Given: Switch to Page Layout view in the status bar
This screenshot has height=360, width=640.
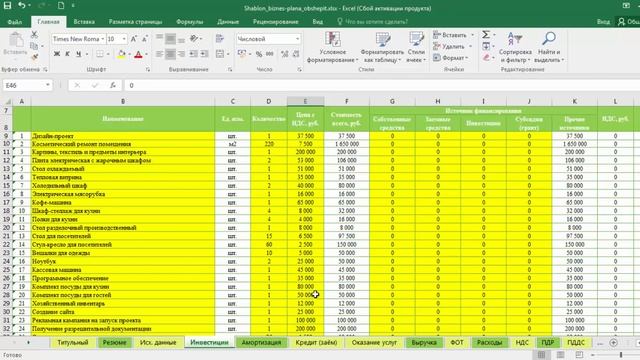Looking at the screenshot, I should point(560,355).
